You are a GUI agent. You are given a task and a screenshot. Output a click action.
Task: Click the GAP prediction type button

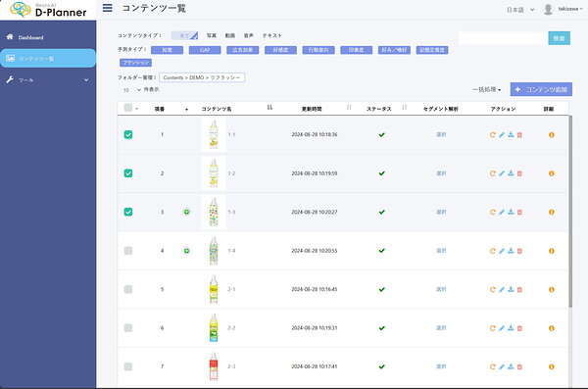tap(205, 50)
